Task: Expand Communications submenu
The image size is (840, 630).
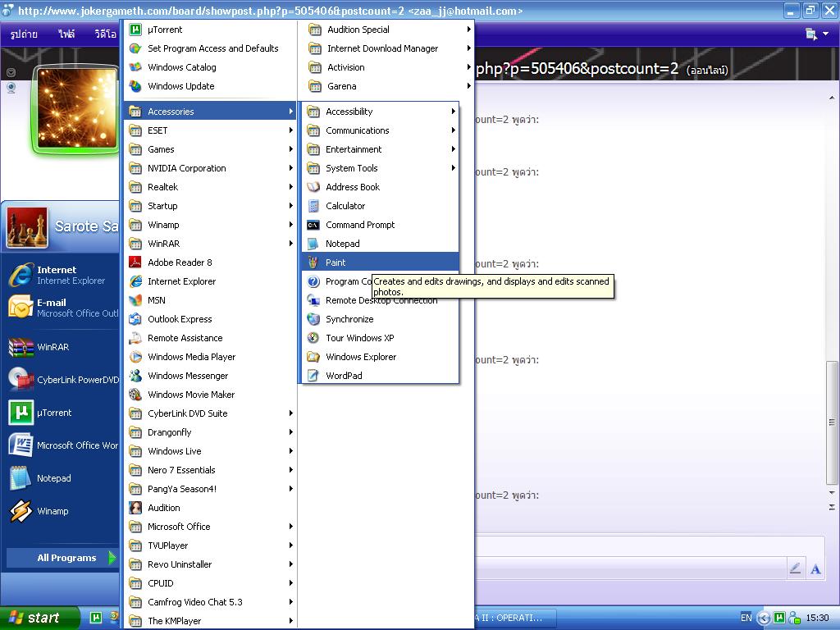Action: click(x=379, y=130)
